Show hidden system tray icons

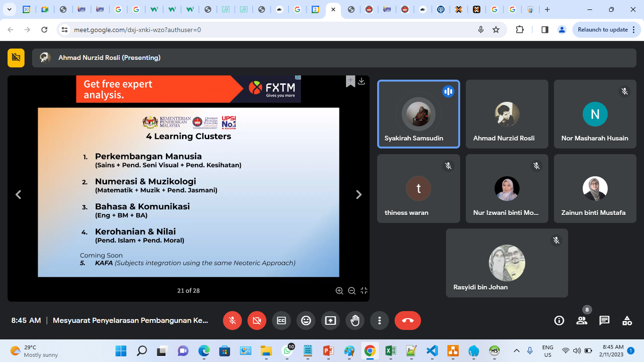click(517, 351)
